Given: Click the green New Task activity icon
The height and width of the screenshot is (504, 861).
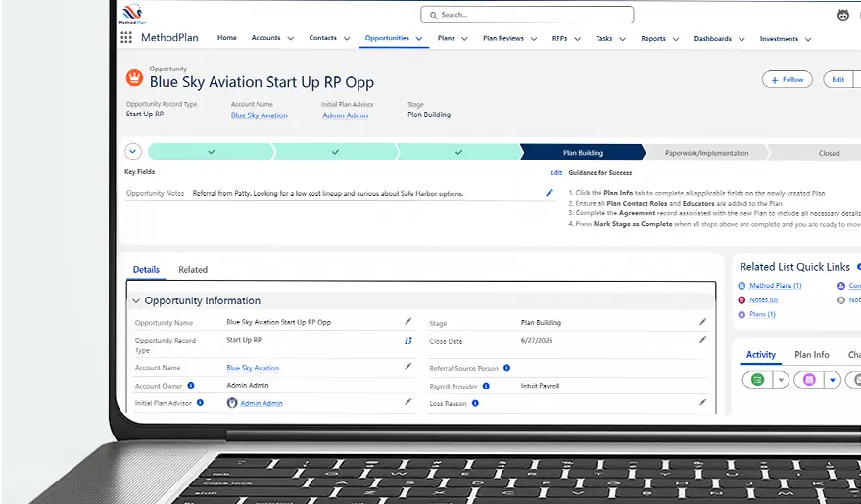Looking at the screenshot, I should (x=757, y=379).
